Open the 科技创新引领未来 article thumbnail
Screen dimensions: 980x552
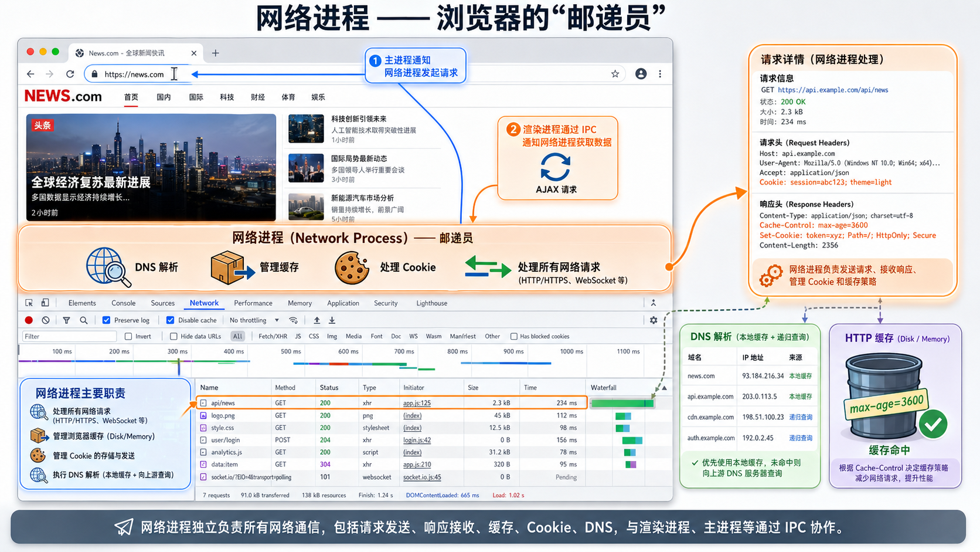(x=306, y=129)
